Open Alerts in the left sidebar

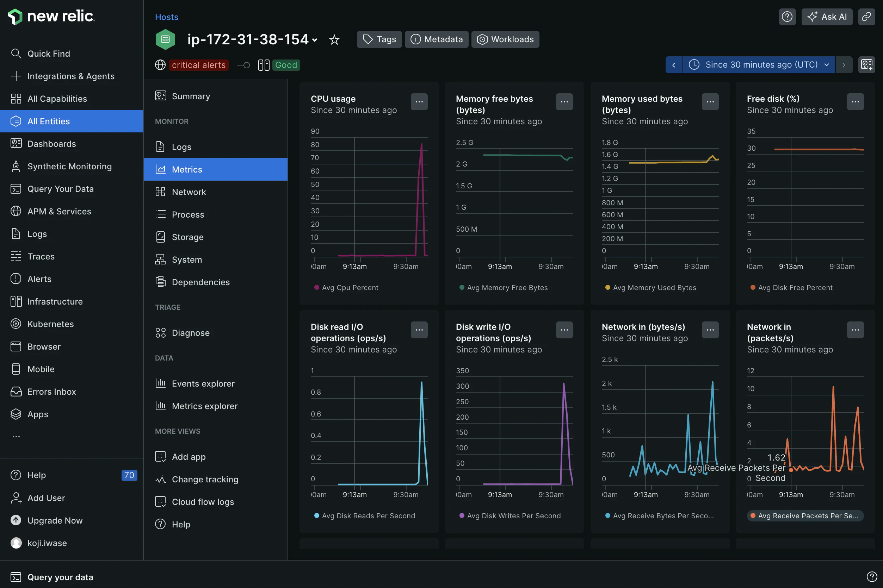[71, 279]
